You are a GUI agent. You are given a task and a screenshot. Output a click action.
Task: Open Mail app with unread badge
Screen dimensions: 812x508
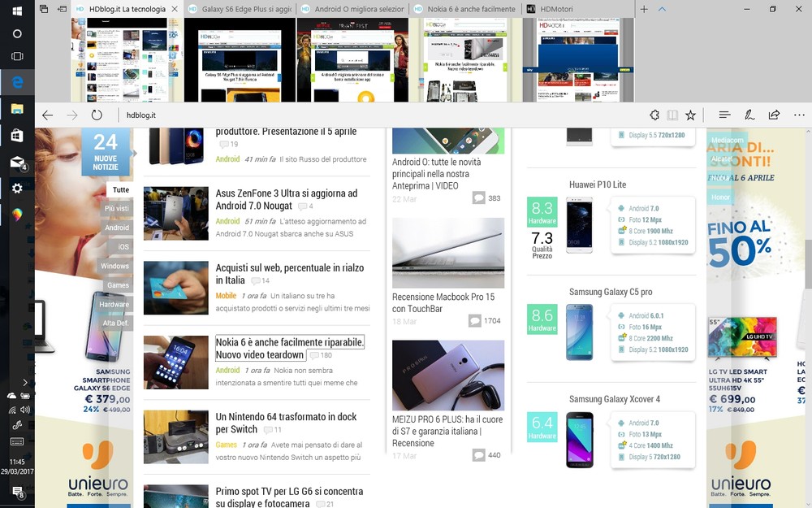pyautogui.click(x=18, y=163)
